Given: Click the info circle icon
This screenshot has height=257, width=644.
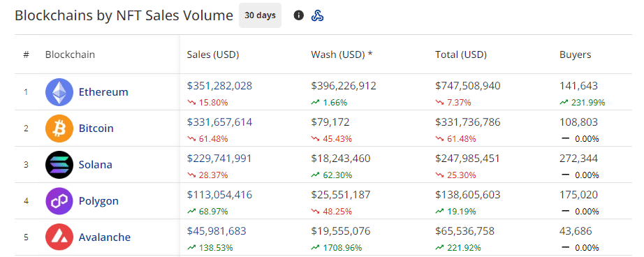Looking at the screenshot, I should 298,15.
